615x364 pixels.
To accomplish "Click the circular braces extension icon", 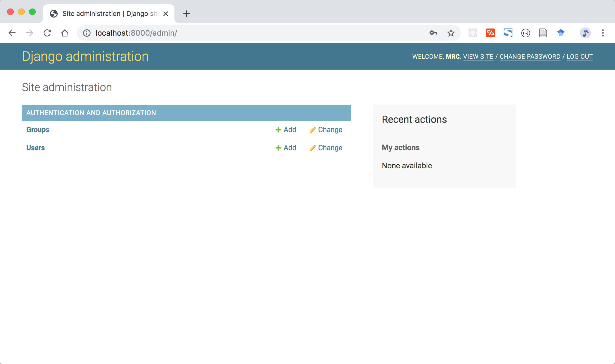I will 525,33.
